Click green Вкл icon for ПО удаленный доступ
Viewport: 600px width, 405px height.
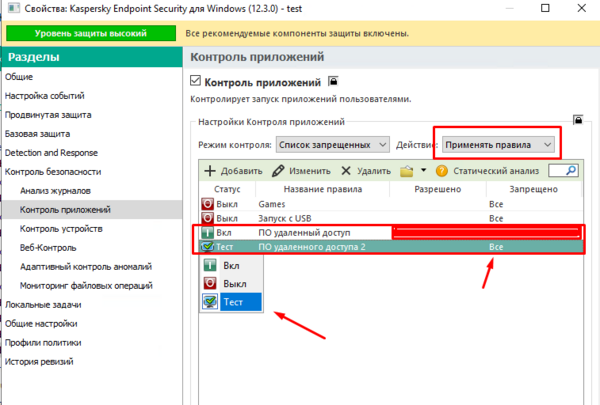pyautogui.click(x=207, y=232)
